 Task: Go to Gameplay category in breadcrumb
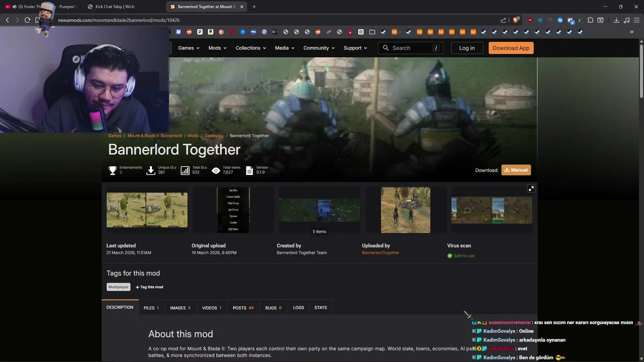pyautogui.click(x=214, y=136)
